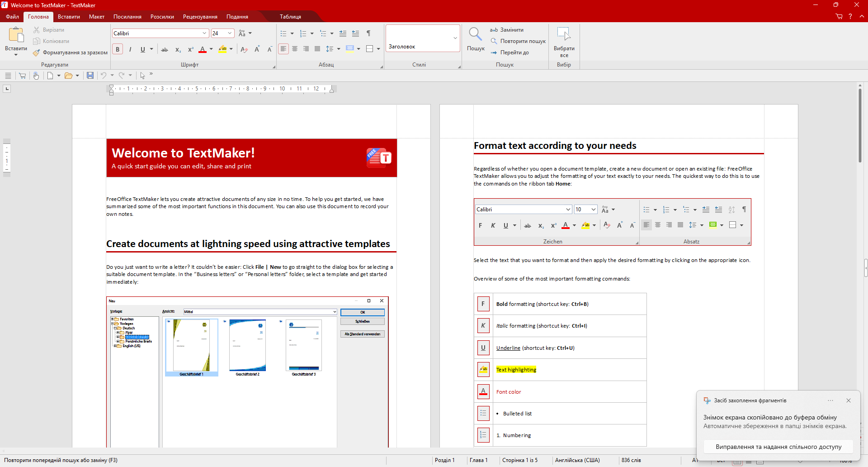
Task: Click the font color red A swatch
Action: pyautogui.click(x=203, y=49)
